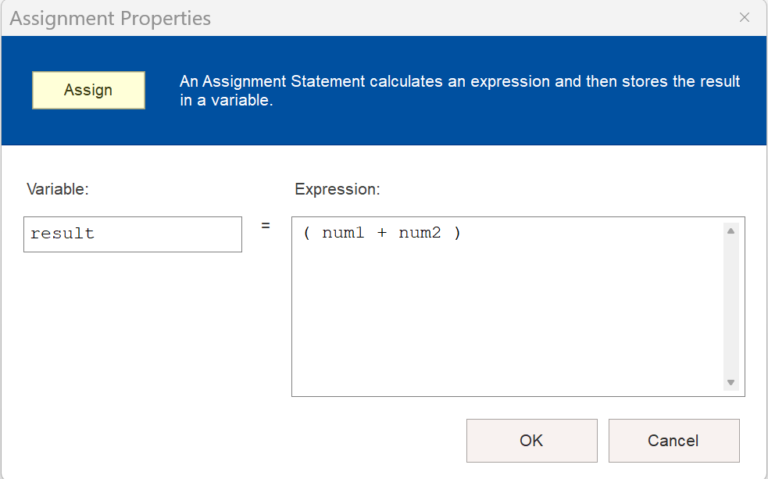Click the Assignment Properties title bar text

tap(110, 19)
